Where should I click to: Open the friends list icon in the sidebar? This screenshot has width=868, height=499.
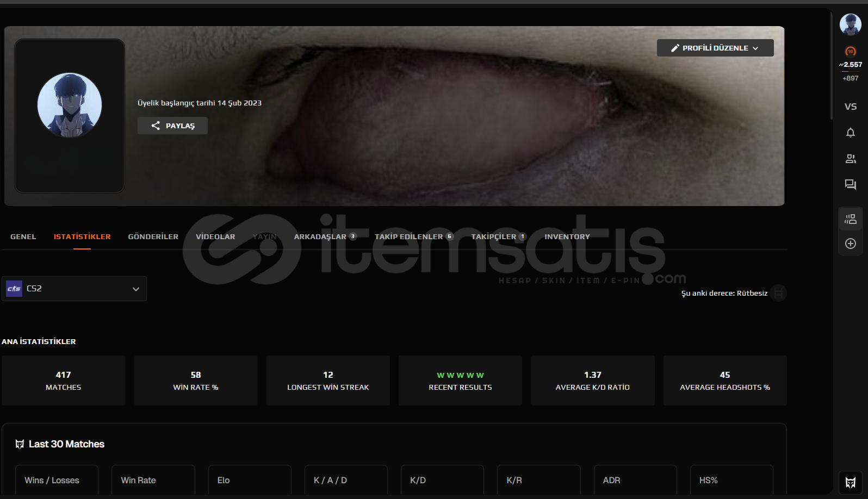coord(851,159)
